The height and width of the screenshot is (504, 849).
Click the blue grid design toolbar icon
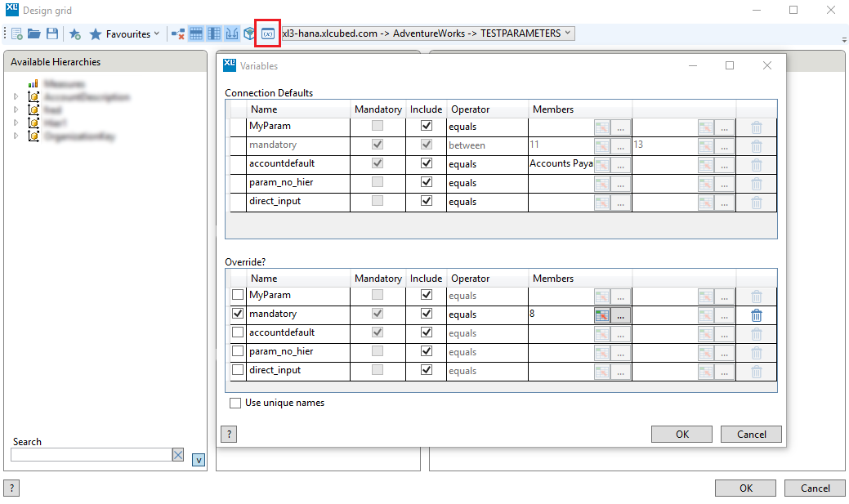click(x=196, y=33)
